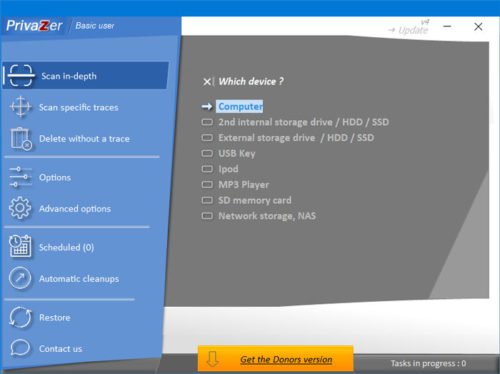Click the Contact us speech bubble icon
This screenshot has width=500, height=374.
20,348
